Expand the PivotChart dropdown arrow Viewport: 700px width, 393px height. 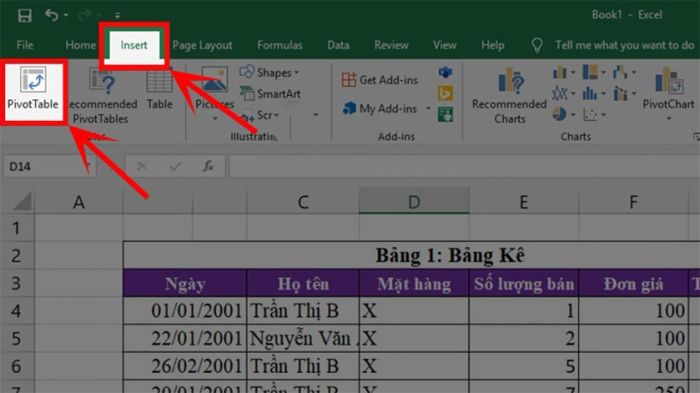click(668, 118)
